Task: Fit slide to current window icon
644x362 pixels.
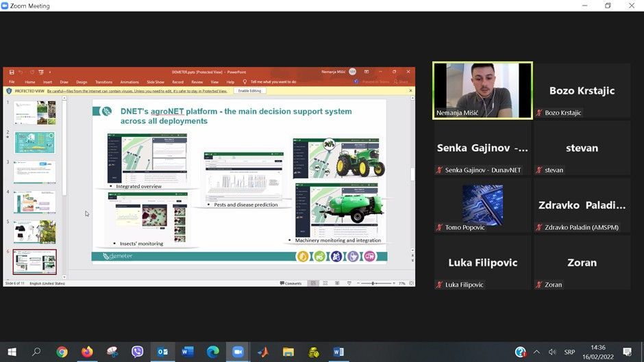Action: (x=410, y=283)
